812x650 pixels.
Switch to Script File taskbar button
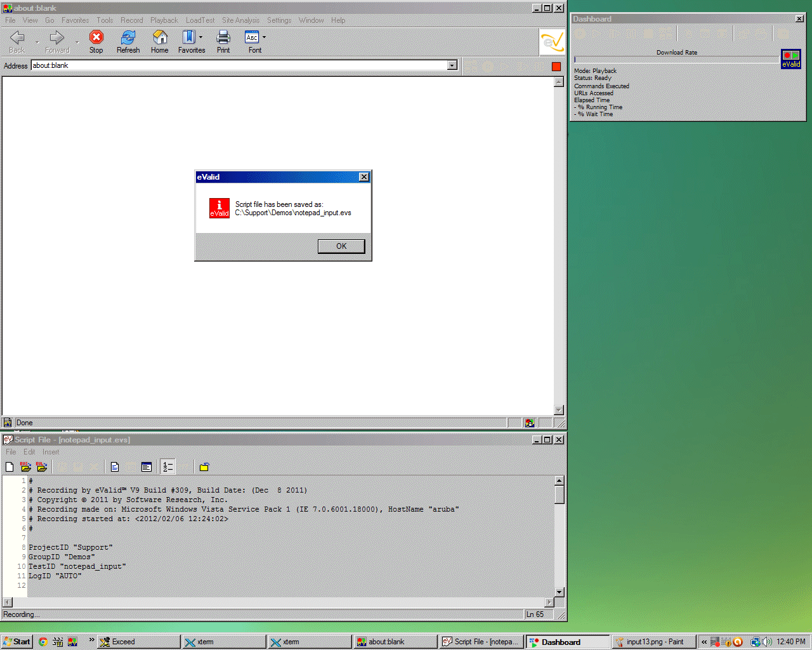pyautogui.click(x=481, y=642)
